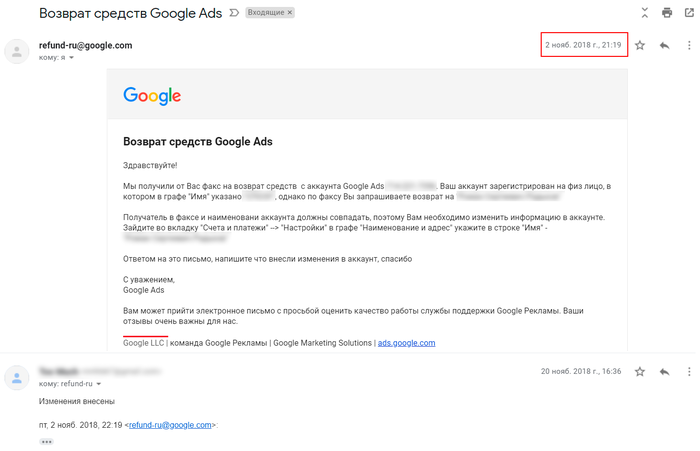This screenshot has width=700, height=451.
Task: Open the ads.google.com link
Action: [x=406, y=343]
